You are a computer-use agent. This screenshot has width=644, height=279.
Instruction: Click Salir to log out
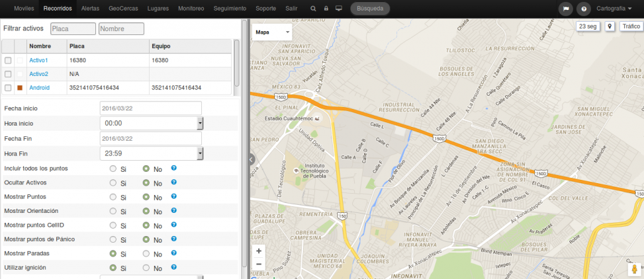(291, 8)
